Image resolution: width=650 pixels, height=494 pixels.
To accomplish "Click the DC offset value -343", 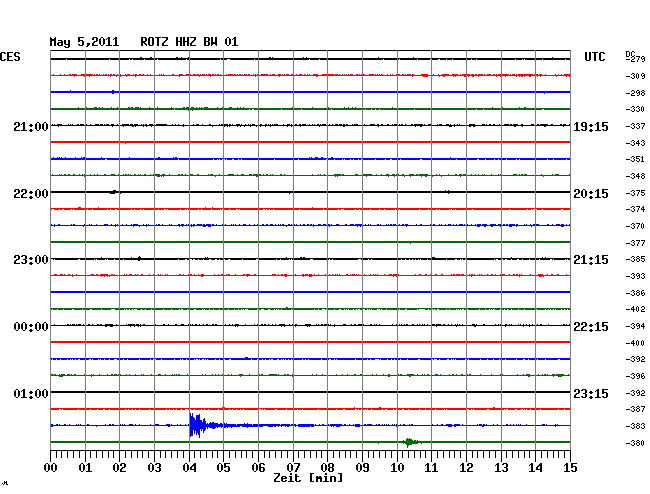I will coord(635,143).
